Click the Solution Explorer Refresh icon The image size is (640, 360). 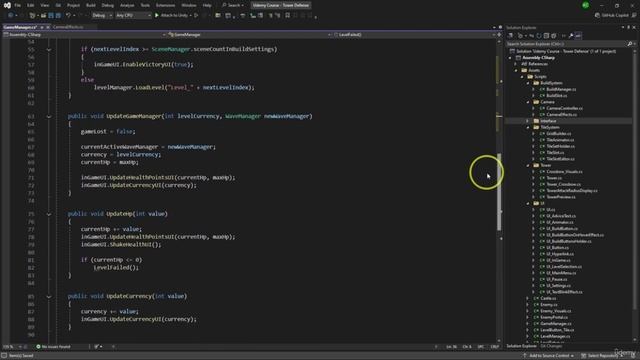(538, 36)
